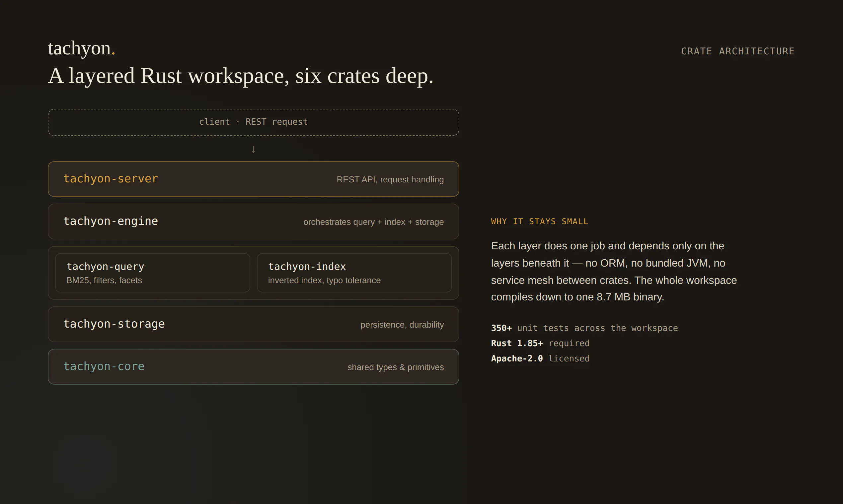The image size is (843, 504).
Task: Click the 'CRATE ARCHITECTURE' label
Action: tap(737, 51)
